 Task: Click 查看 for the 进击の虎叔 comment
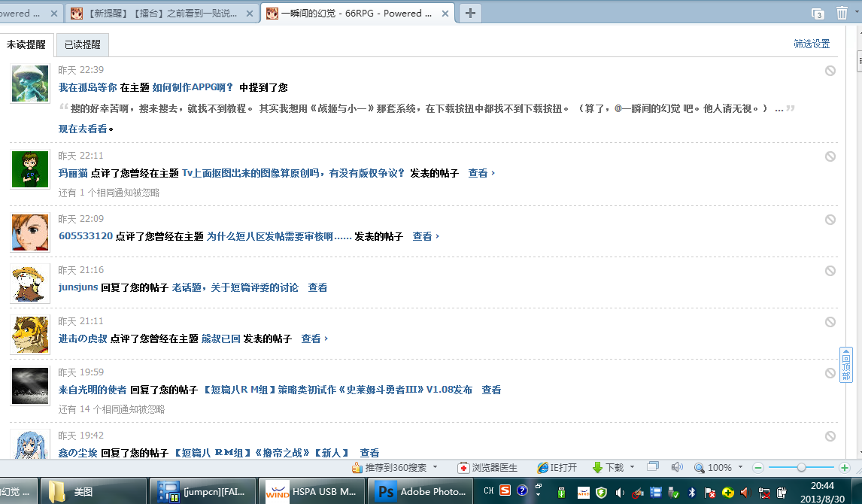[314, 339]
